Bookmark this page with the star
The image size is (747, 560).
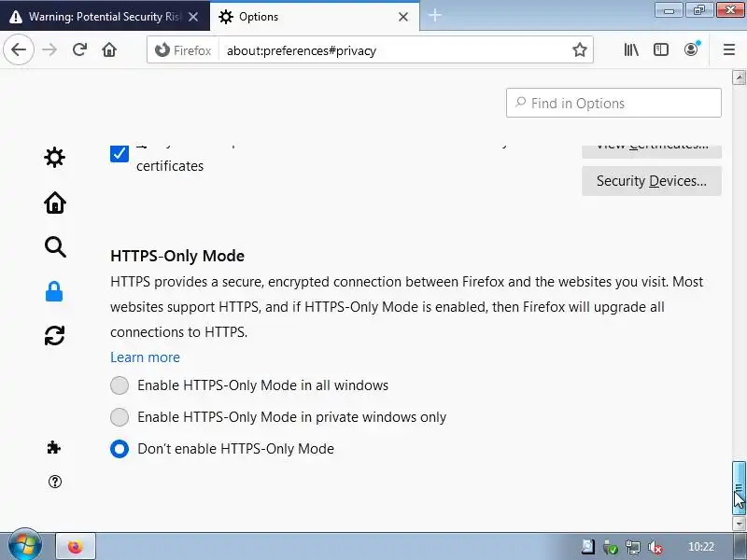point(579,49)
